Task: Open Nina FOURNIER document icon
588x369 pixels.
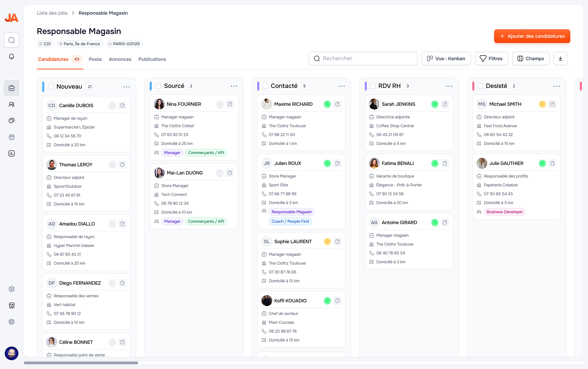Action: (x=230, y=104)
